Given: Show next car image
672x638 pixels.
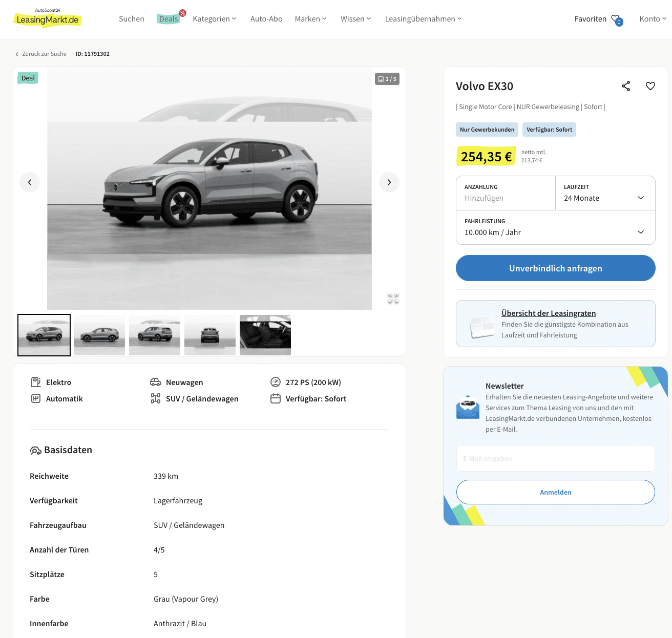Looking at the screenshot, I should pos(389,182).
